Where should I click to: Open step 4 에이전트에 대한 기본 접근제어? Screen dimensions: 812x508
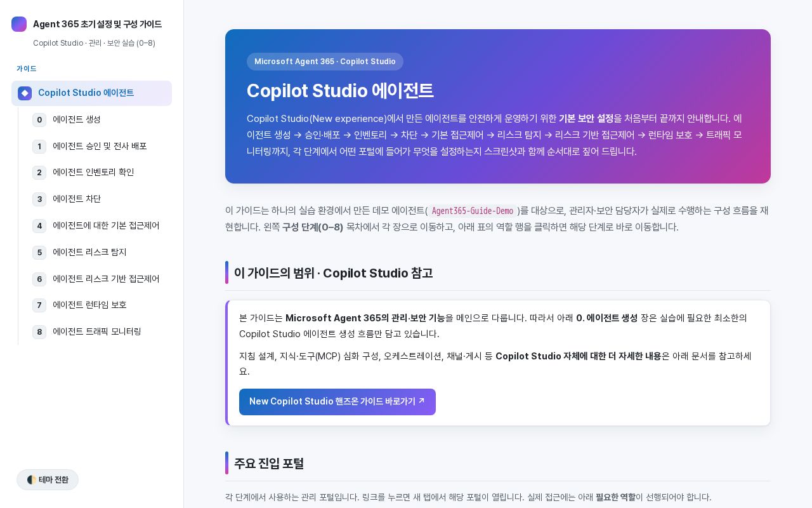click(100, 226)
